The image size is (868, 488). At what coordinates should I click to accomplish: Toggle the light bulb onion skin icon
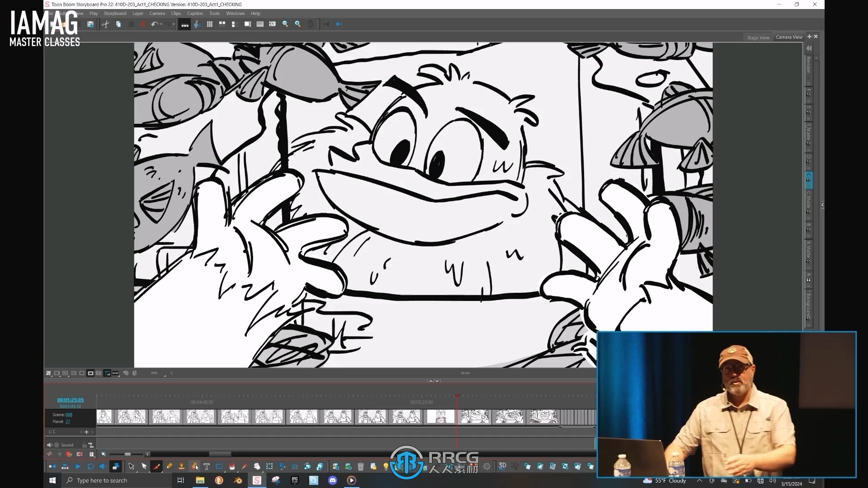[x=386, y=466]
